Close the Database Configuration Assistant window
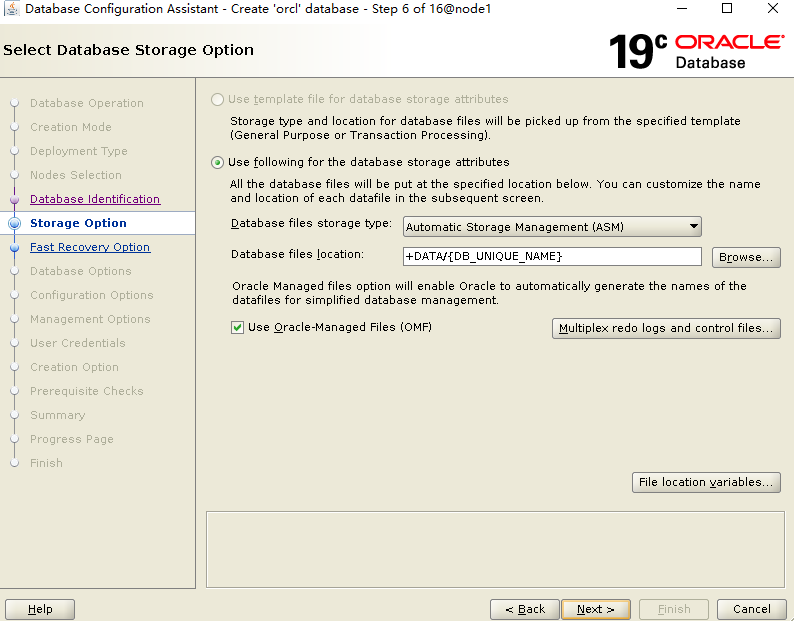Image resolution: width=794 pixels, height=621 pixels. pos(773,8)
